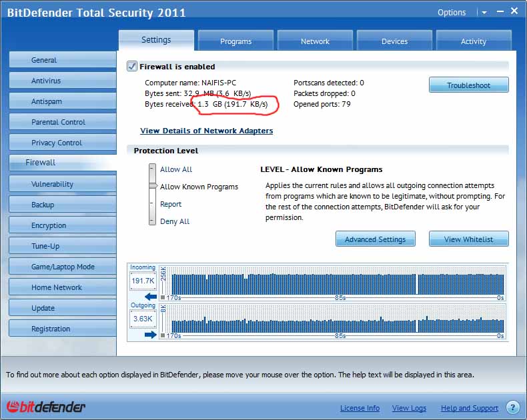This screenshot has width=527, height=420.
Task: Click the 191.7K incoming rate value
Action: click(x=143, y=281)
